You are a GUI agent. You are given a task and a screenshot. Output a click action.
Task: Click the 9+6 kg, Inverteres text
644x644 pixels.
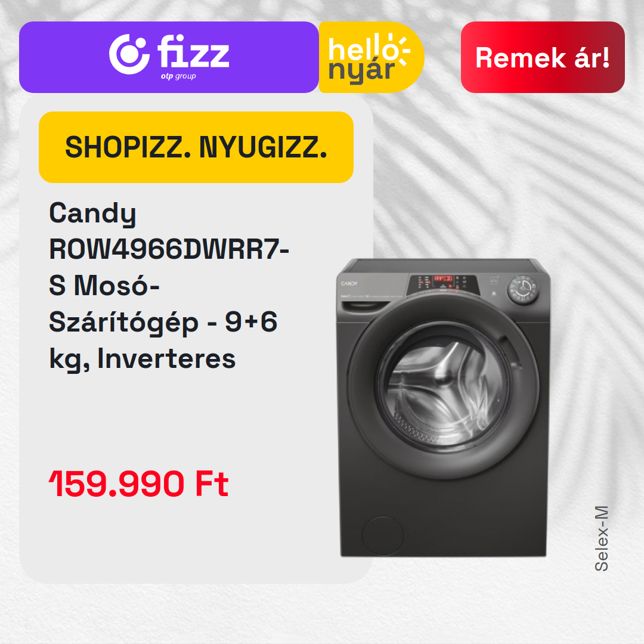pos(163,340)
